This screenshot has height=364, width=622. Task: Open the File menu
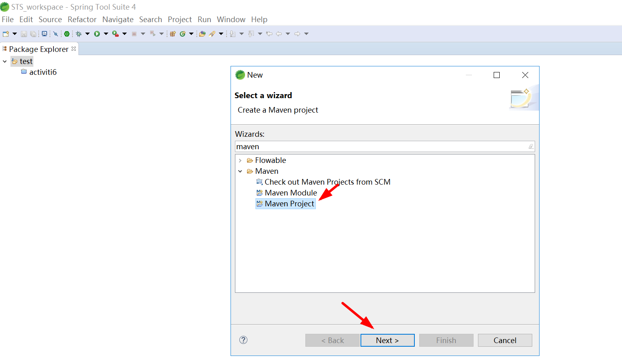(x=8, y=19)
